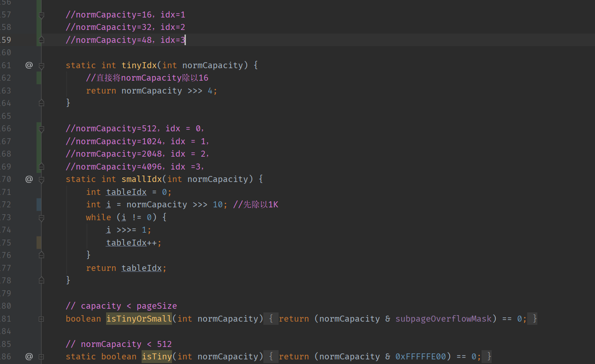This screenshot has width=595, height=364.
Task: Click gutter line number on while loop line
Action: (x=6, y=217)
